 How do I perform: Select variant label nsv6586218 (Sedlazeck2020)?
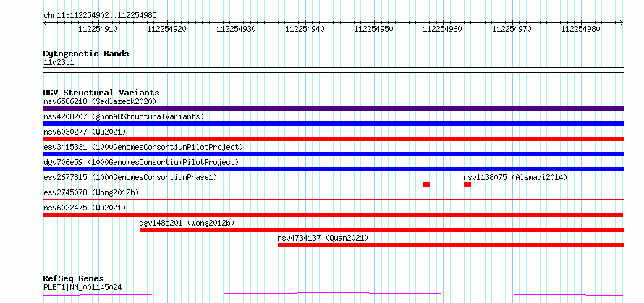pos(100,101)
